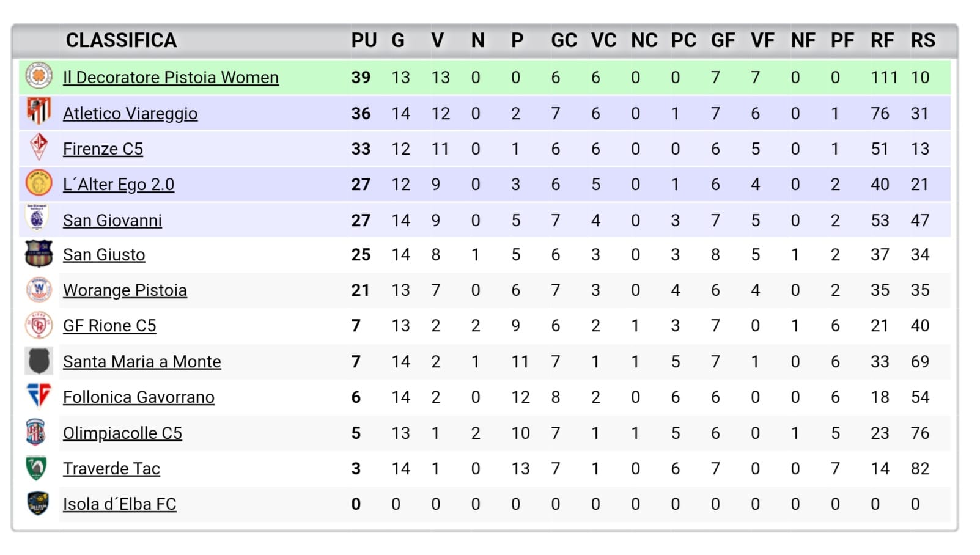This screenshot has height=555, width=980.
Task: Click the Isola d'Elba FC team badge
Action: click(39, 503)
